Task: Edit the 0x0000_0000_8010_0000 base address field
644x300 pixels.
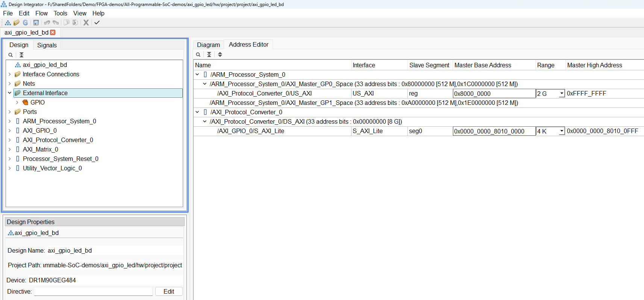Action: pyautogui.click(x=494, y=131)
